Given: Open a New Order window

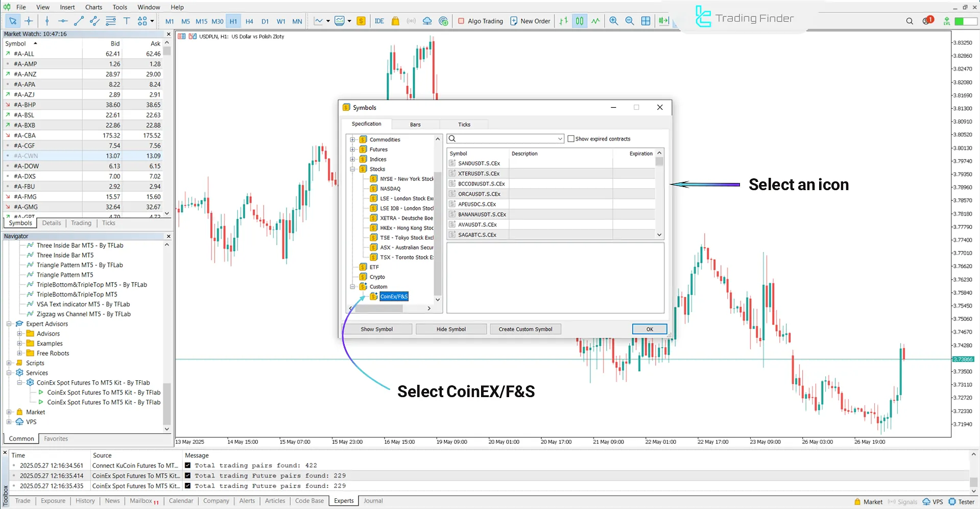Looking at the screenshot, I should click(x=530, y=21).
